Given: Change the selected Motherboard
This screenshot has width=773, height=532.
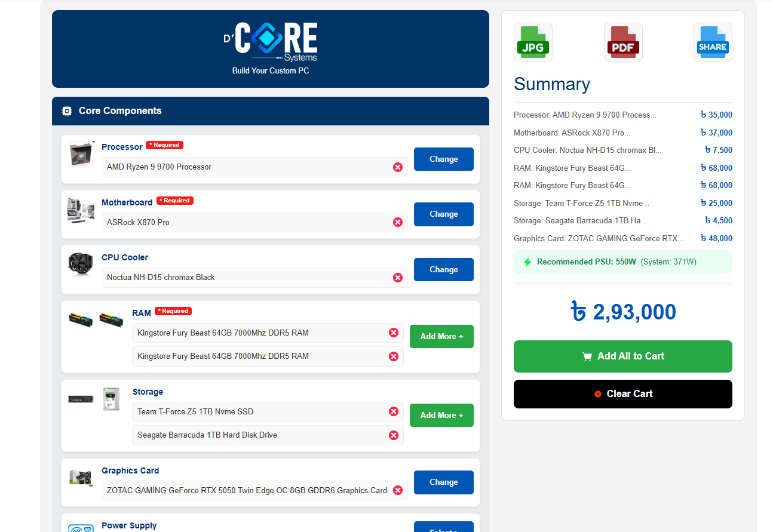Looking at the screenshot, I should pos(444,214).
